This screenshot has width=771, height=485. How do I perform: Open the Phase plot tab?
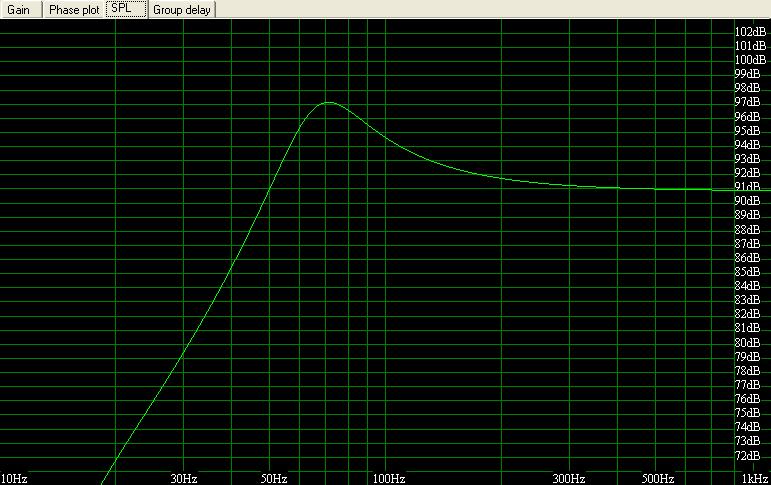click(74, 9)
